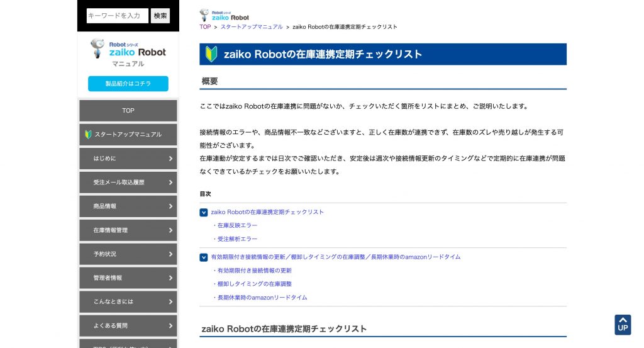The image size is (644, 348).
Task: Select the 商品情報 sidebar menu
Action: tap(128, 206)
